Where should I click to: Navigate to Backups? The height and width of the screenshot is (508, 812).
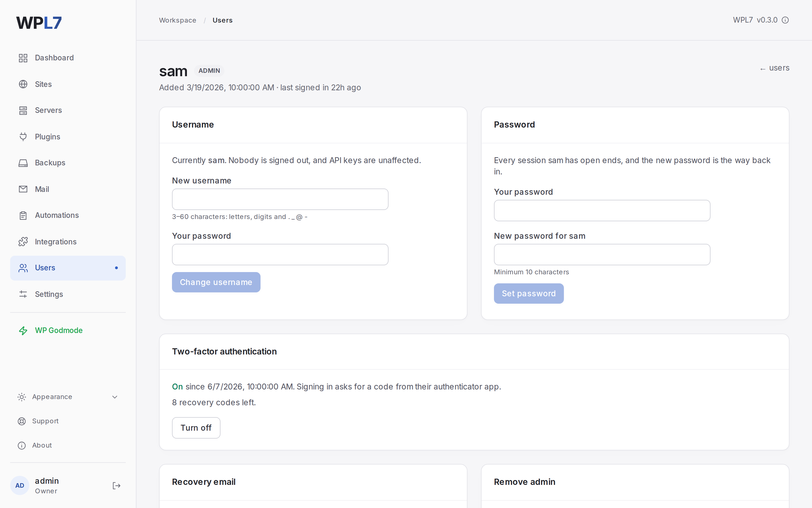click(68, 163)
